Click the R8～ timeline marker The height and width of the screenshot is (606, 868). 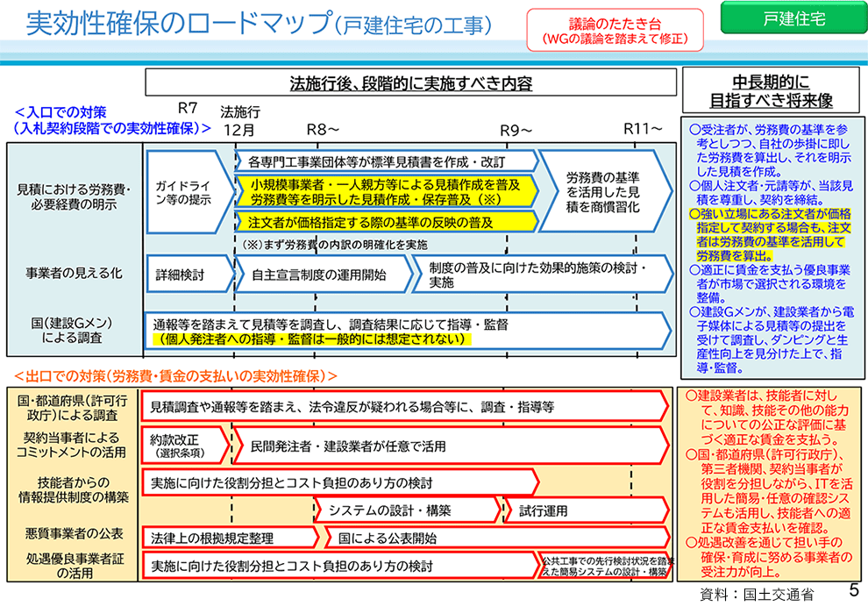point(323,129)
